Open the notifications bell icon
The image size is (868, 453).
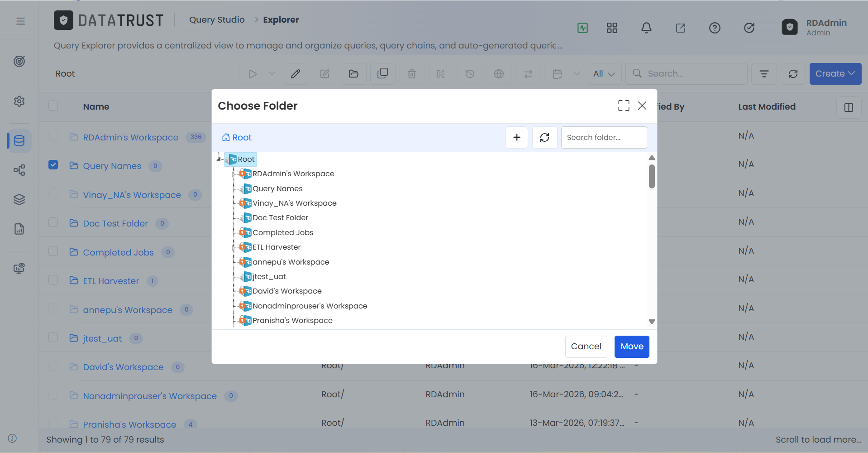click(646, 28)
